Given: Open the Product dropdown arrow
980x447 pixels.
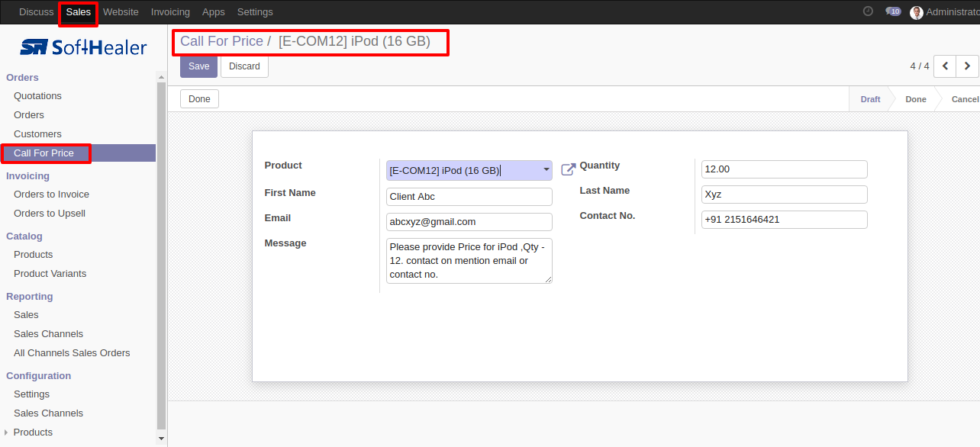Looking at the screenshot, I should tap(546, 169).
